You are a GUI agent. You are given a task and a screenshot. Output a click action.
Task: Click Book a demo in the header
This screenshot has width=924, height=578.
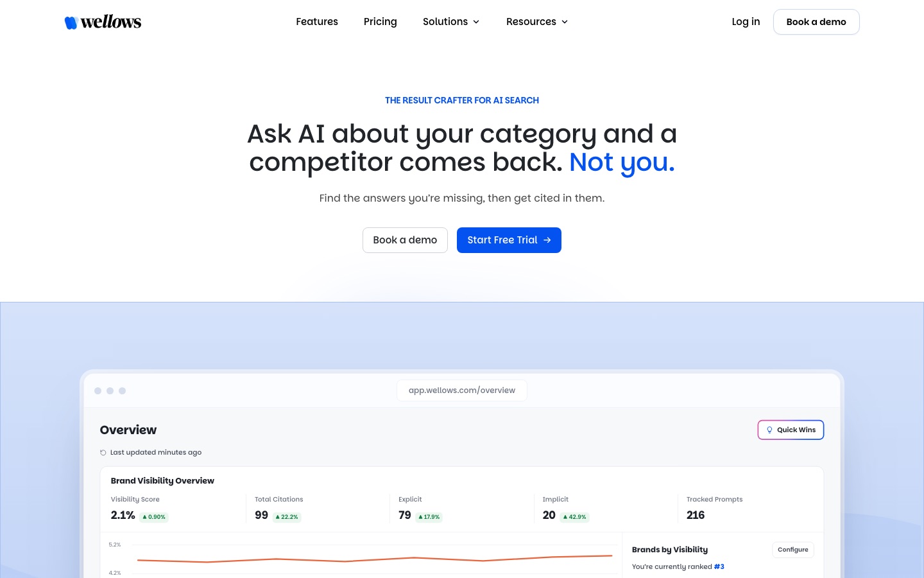(x=816, y=22)
